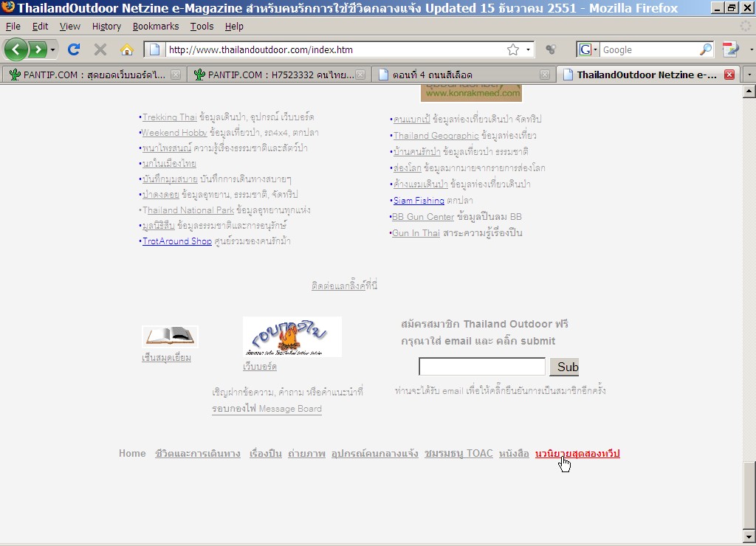Open the Trekking Thai link
Viewport: 756px width, 546px height.
pyautogui.click(x=170, y=117)
